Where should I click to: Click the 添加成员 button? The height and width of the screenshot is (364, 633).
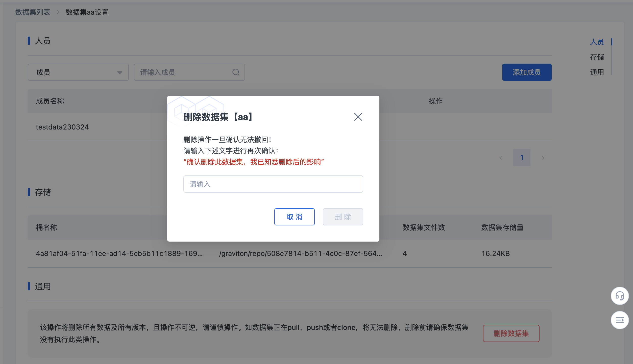pyautogui.click(x=527, y=72)
